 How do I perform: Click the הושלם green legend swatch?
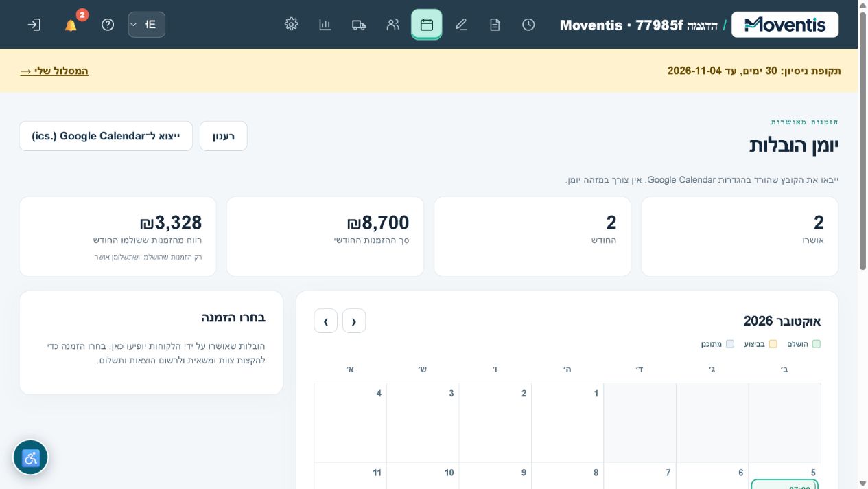[x=817, y=344]
